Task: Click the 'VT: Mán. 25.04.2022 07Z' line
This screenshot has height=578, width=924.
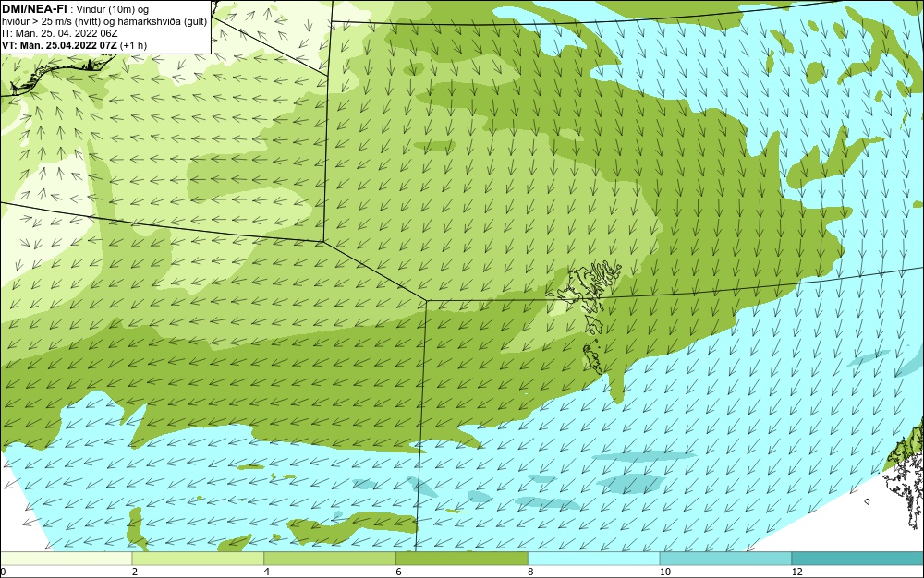Action: [x=59, y=45]
